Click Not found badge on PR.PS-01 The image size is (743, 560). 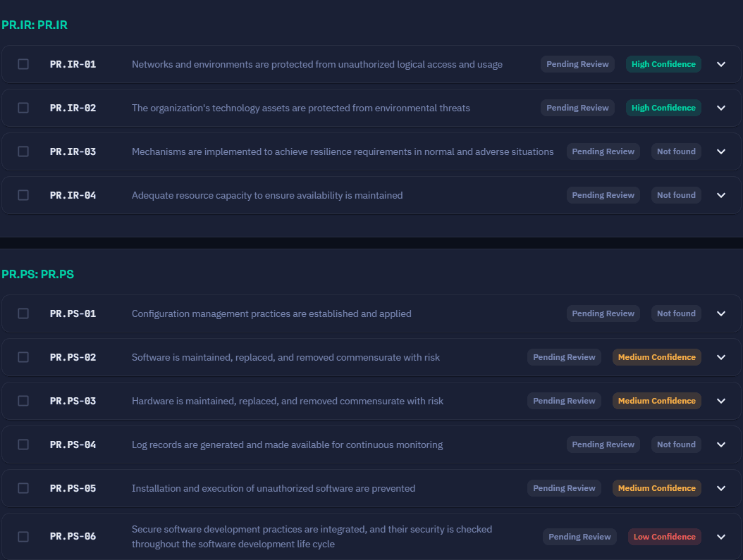point(676,313)
